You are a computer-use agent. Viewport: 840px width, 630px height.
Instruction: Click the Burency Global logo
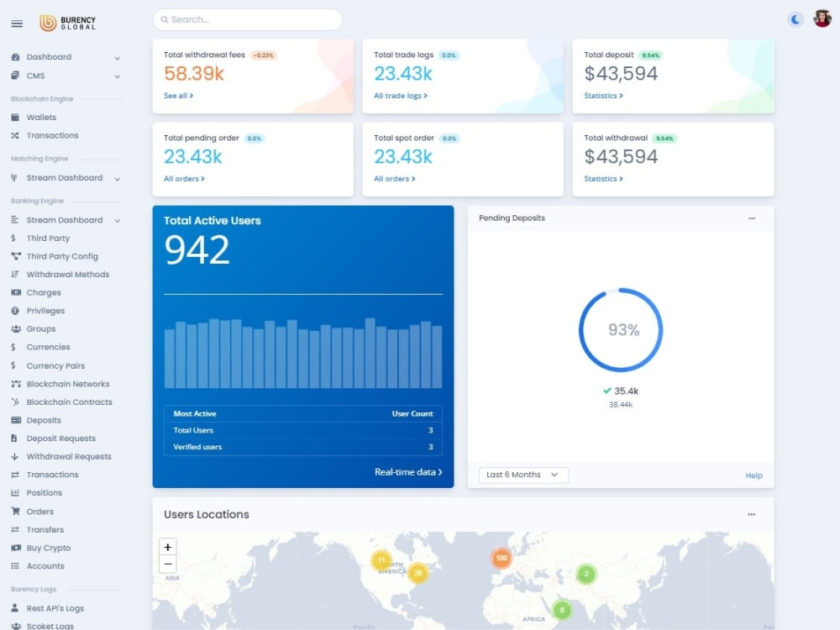tap(67, 23)
